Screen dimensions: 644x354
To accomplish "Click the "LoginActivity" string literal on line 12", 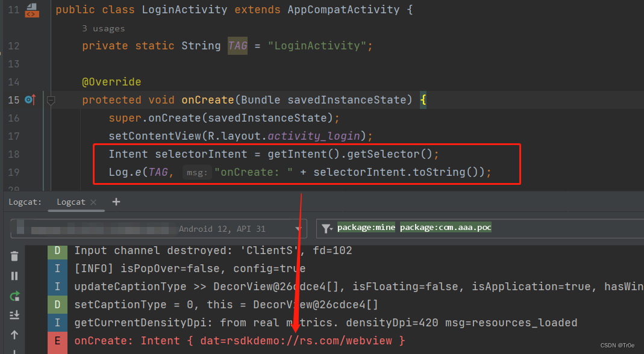I will click(317, 46).
